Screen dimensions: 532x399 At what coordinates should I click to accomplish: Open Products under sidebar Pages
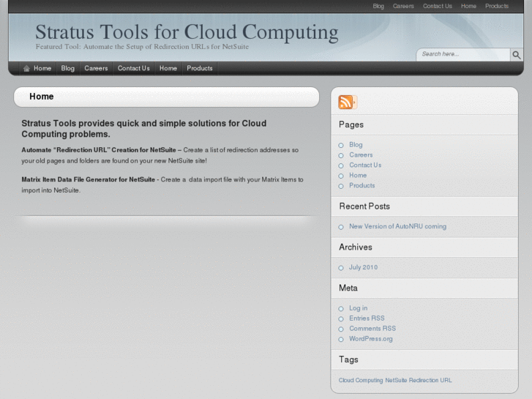click(362, 185)
